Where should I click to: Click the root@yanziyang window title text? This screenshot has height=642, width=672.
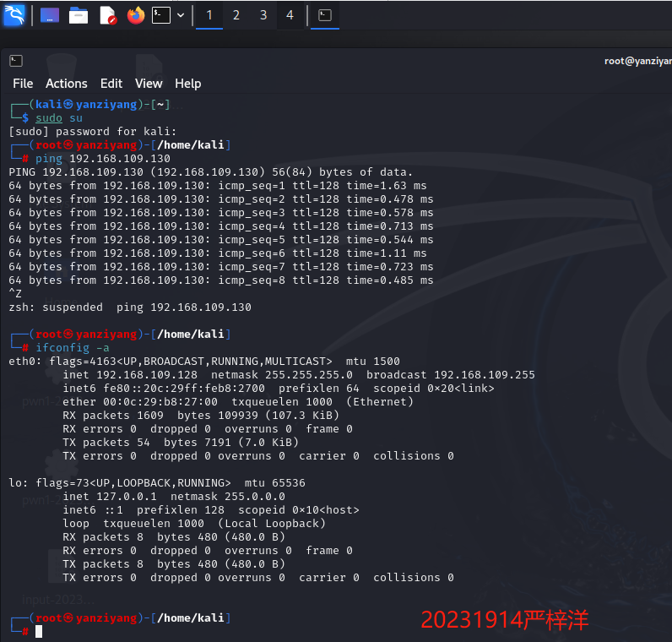point(637,61)
